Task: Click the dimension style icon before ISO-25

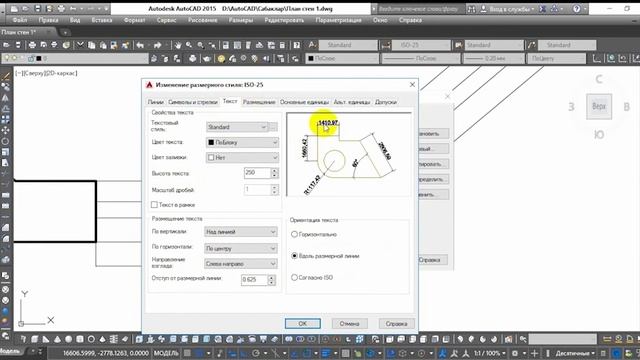Action: coord(385,45)
